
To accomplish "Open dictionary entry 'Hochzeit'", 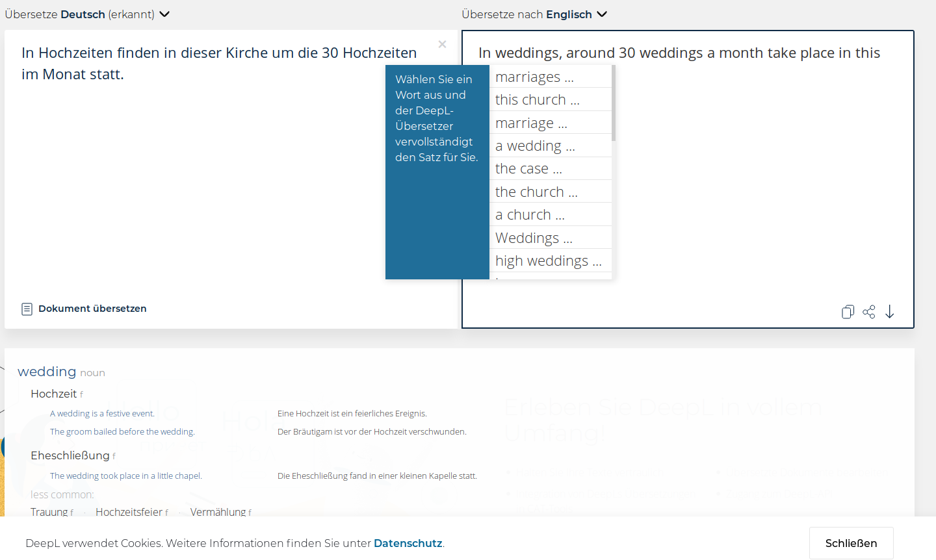I will (x=53, y=394).
